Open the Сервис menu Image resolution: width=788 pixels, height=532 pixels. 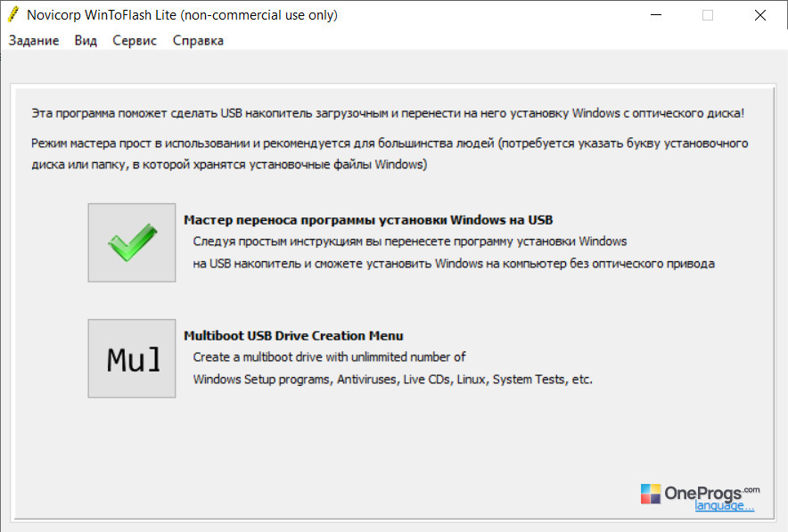coord(135,41)
